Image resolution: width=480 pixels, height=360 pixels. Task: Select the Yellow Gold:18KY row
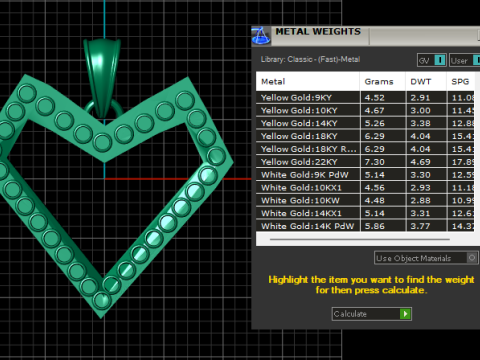pyautogui.click(x=365, y=136)
